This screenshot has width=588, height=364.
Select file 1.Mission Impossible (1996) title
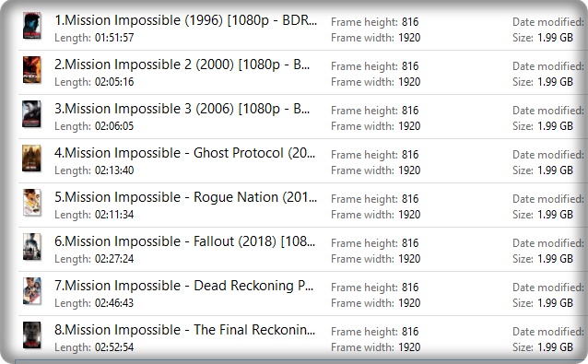pos(185,20)
